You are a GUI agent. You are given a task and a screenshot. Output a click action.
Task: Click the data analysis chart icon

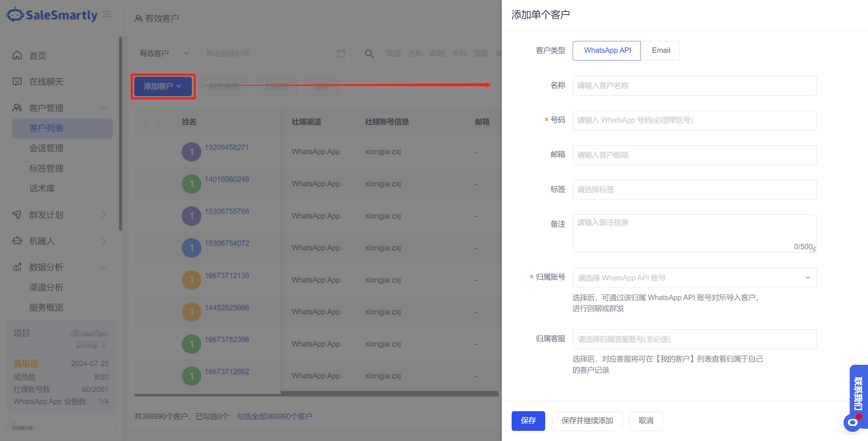pyautogui.click(x=17, y=267)
